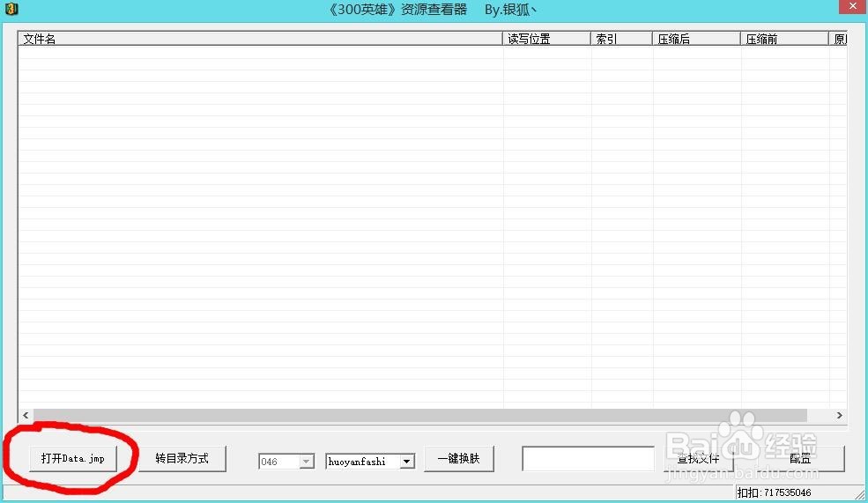Expand the huoyanfashi dropdown list
The width and height of the screenshot is (868, 503).
pos(407,462)
